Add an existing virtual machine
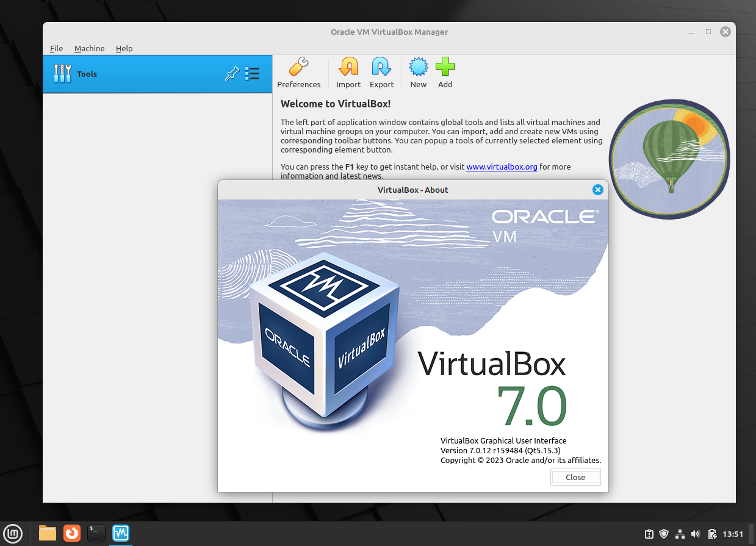This screenshot has width=756, height=546. point(445,73)
